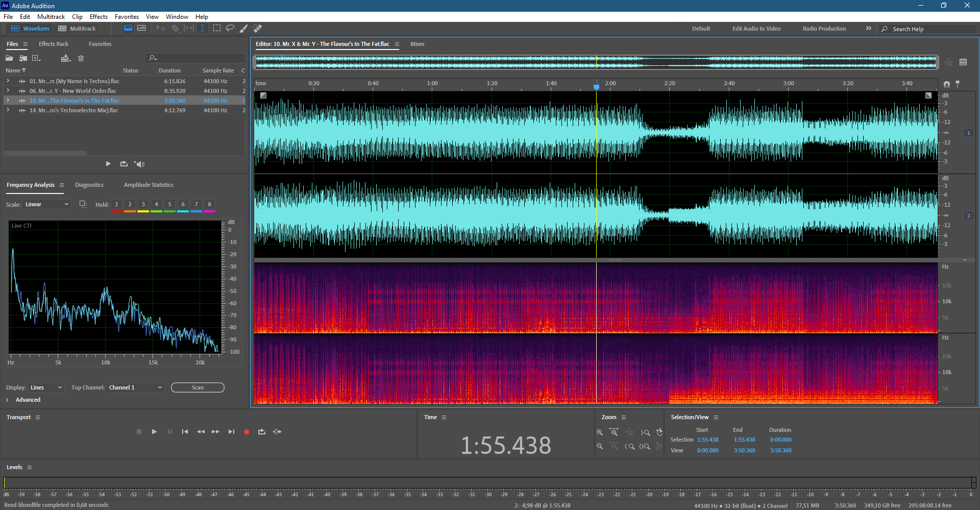
Task: Select the Spot Healing Brush tool
Action: click(258, 29)
